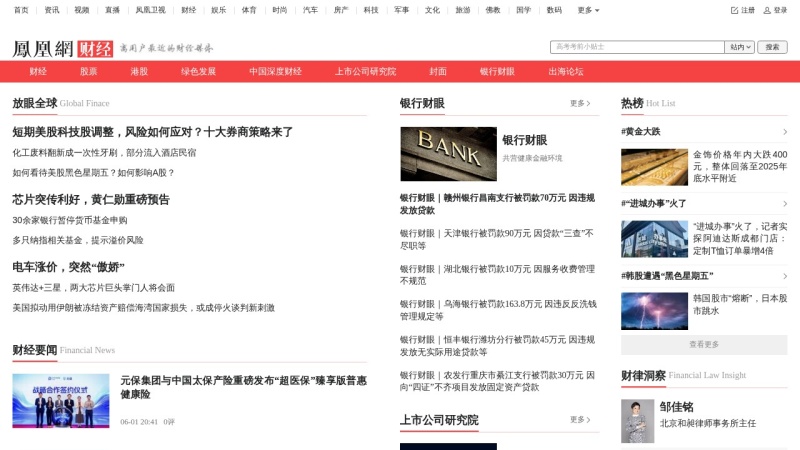Read headline 芯片突传利好，黄仁勋重磅预告
This screenshot has height=450, width=800.
(91, 199)
